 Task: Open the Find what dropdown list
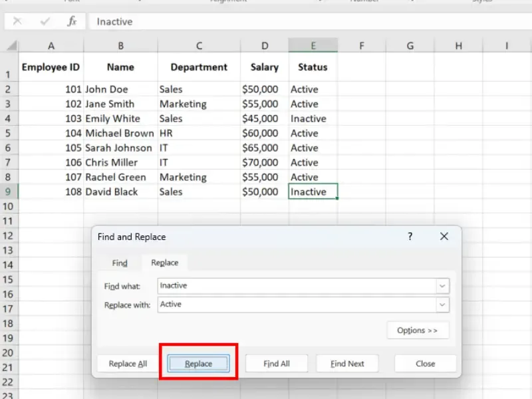coord(442,285)
